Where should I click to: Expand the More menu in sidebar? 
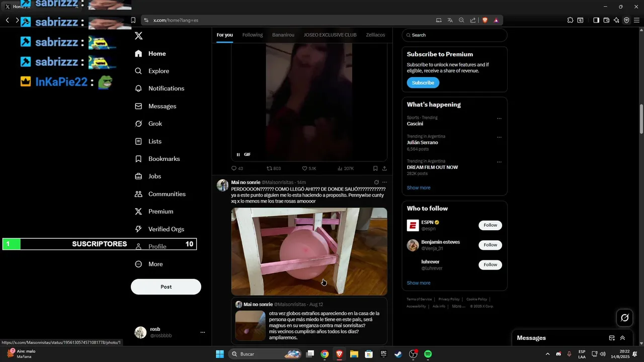tap(149, 264)
